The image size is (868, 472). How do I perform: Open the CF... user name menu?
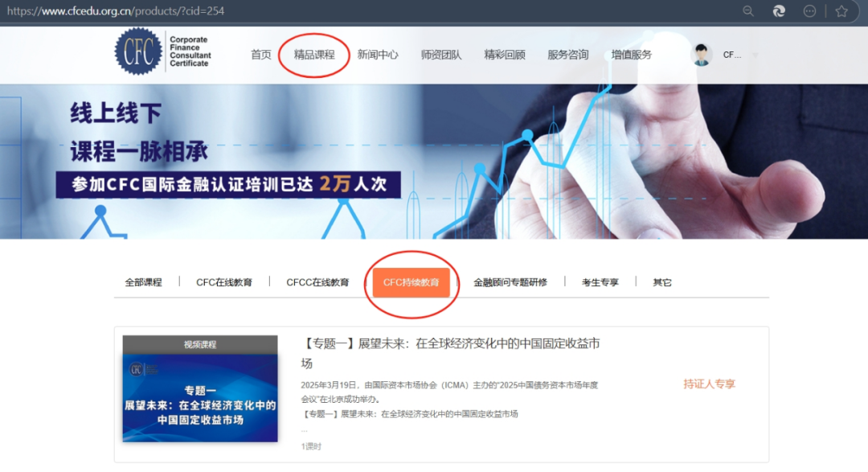click(x=732, y=55)
